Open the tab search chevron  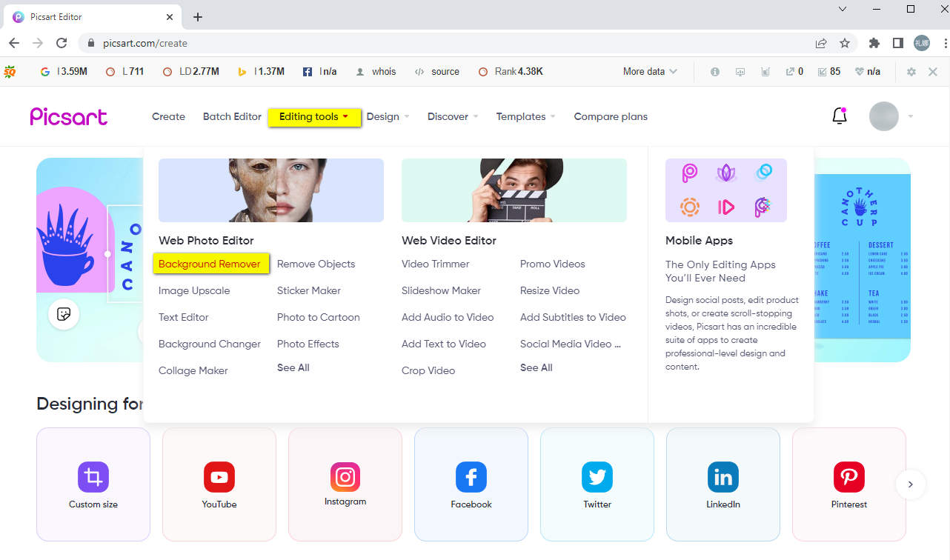[x=843, y=10]
